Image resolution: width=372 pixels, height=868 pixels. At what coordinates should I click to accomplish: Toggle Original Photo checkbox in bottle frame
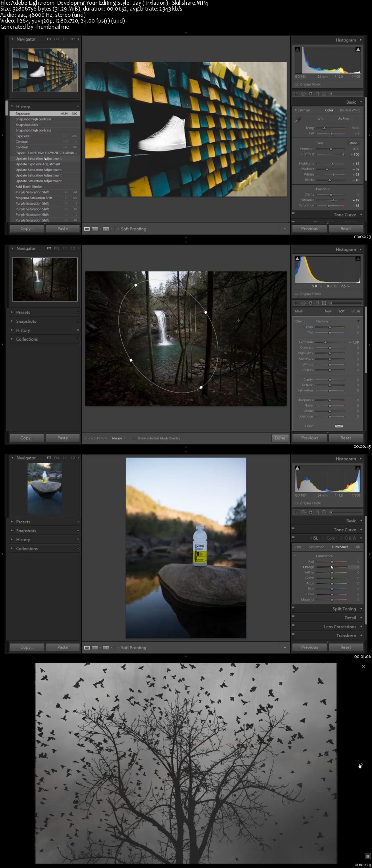296,503
